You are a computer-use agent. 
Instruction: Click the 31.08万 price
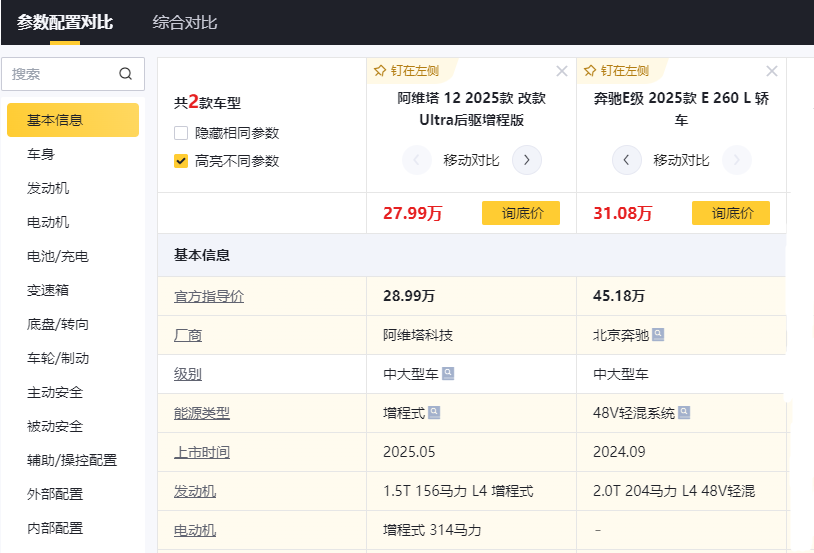[x=622, y=213]
